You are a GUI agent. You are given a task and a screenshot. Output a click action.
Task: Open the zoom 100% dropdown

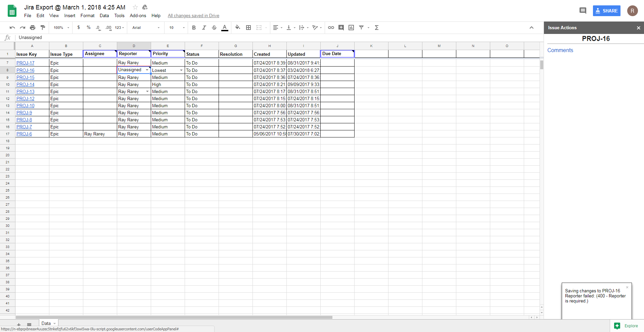pyautogui.click(x=61, y=28)
